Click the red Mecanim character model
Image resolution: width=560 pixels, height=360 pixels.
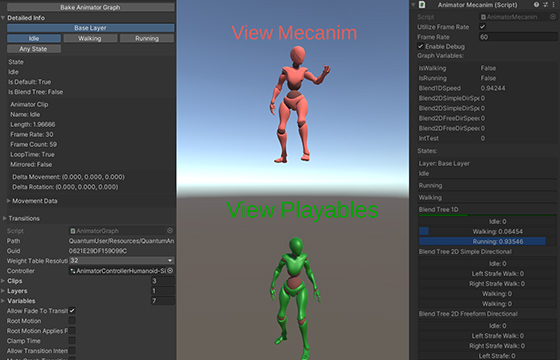[x=296, y=105]
